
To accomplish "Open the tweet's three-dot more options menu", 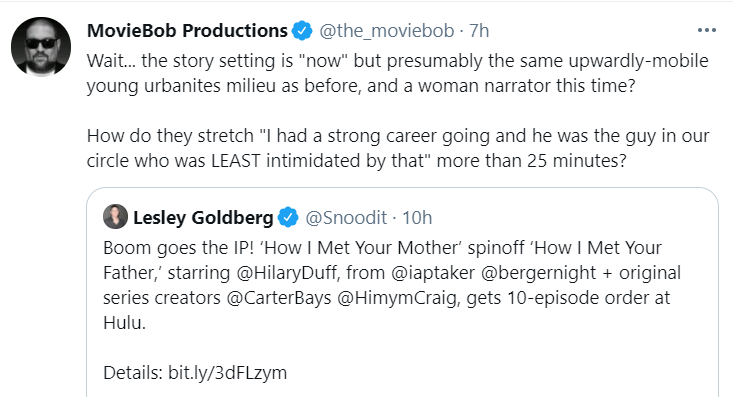I will (706, 30).
